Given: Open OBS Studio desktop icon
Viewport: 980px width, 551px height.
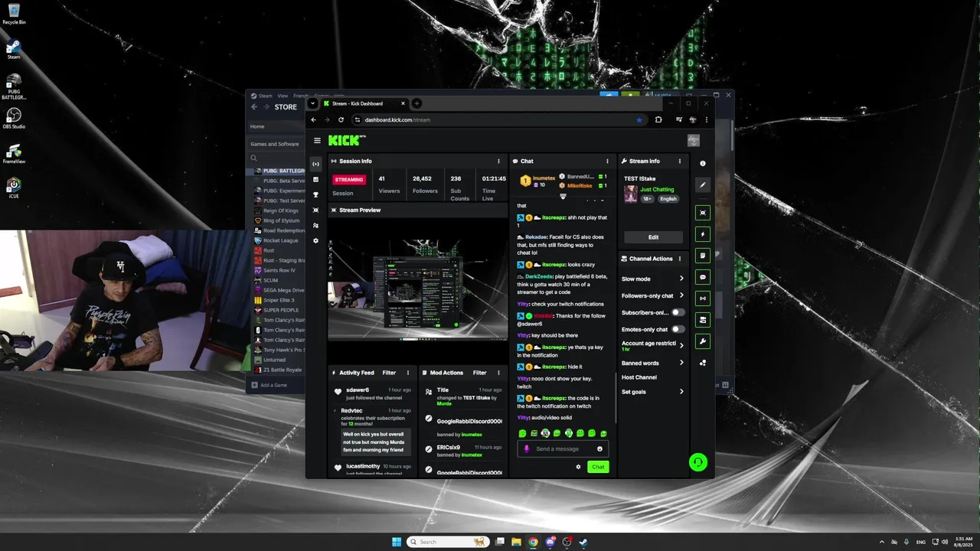Looking at the screenshot, I should [14, 119].
